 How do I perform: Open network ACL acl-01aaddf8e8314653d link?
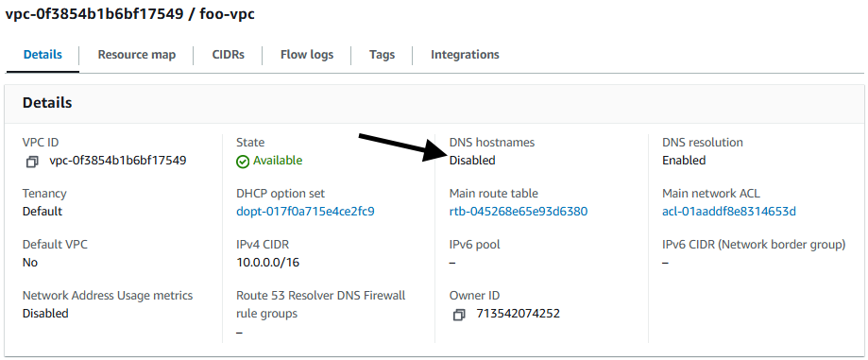coord(729,212)
